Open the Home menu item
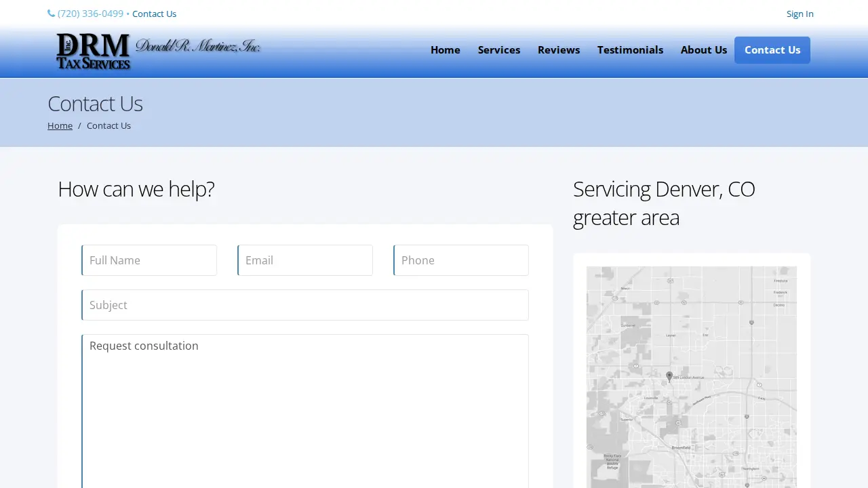868x488 pixels. pos(446,50)
